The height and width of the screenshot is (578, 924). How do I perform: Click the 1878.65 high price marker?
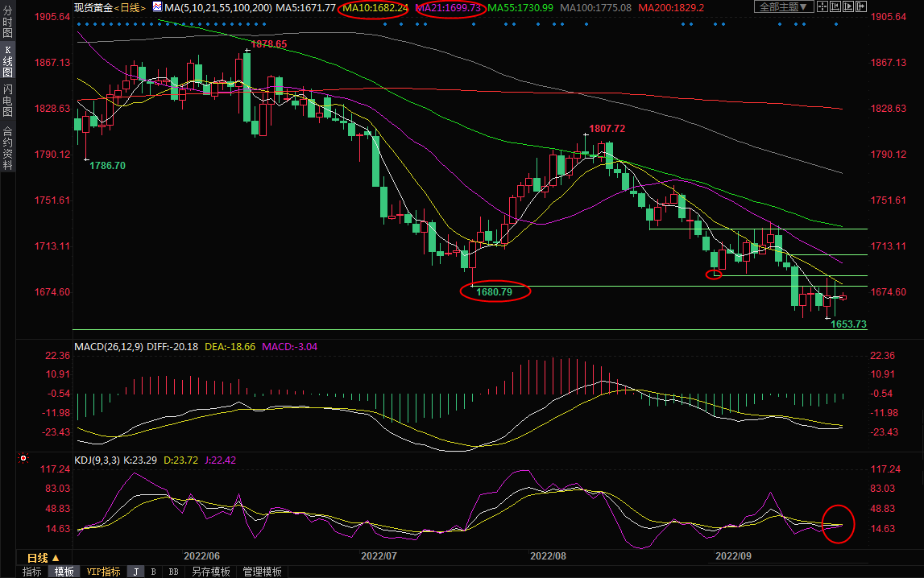point(268,44)
